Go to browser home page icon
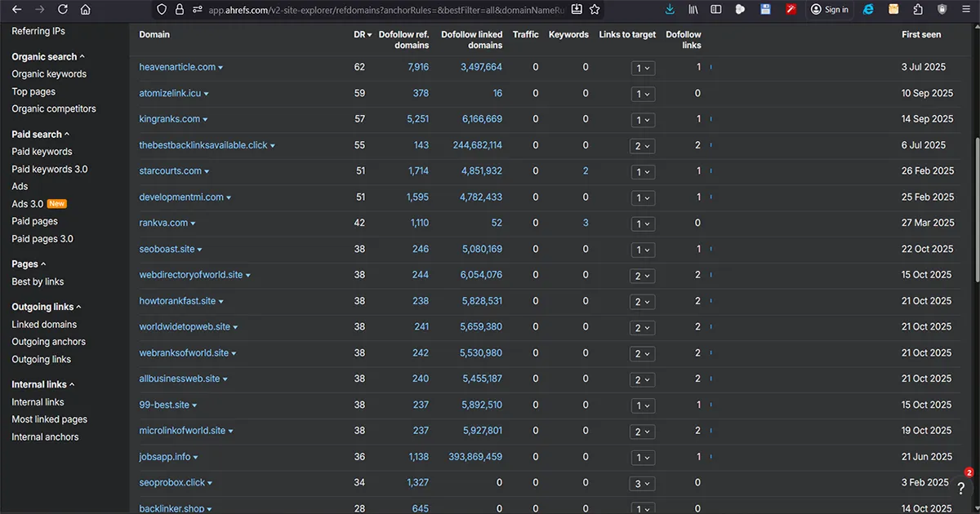This screenshot has height=514, width=980. coord(86,10)
